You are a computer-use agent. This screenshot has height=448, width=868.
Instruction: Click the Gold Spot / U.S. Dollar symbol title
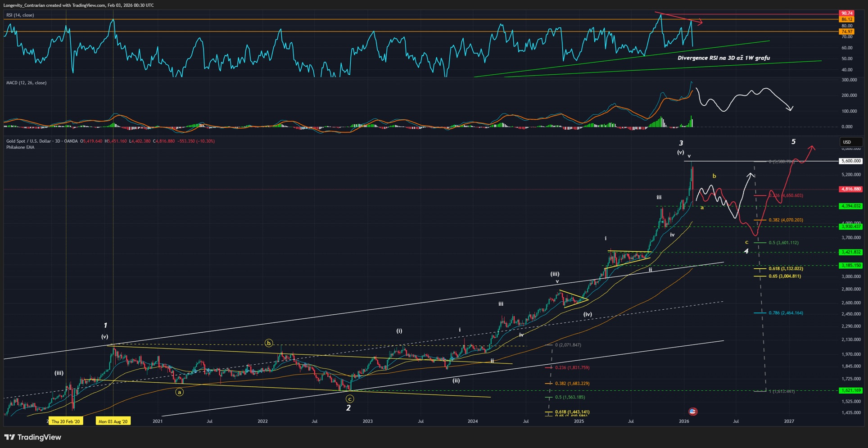(x=42, y=141)
